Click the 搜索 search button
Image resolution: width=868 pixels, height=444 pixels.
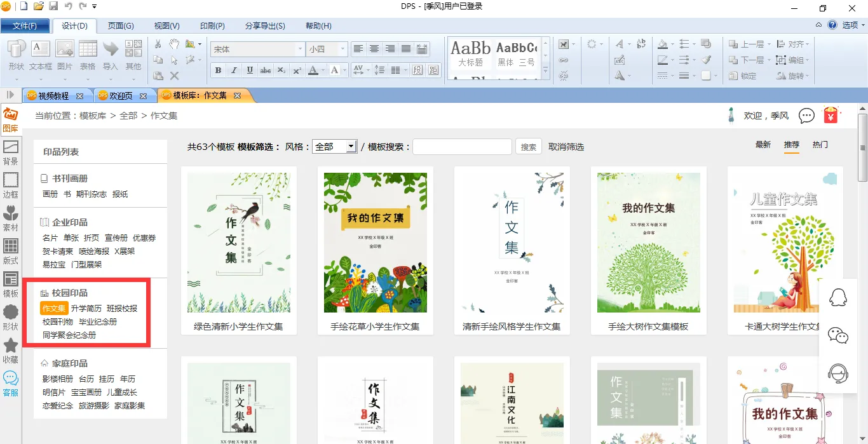528,147
